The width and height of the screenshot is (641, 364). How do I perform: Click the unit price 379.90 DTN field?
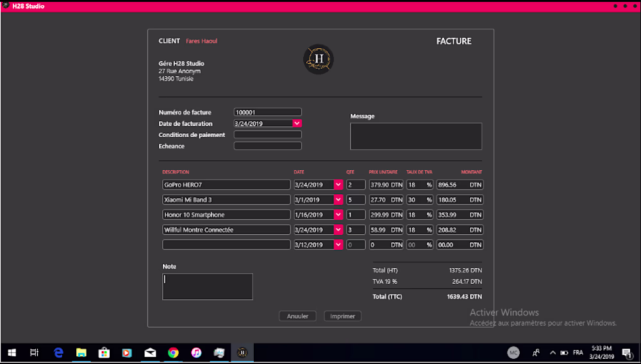point(387,185)
